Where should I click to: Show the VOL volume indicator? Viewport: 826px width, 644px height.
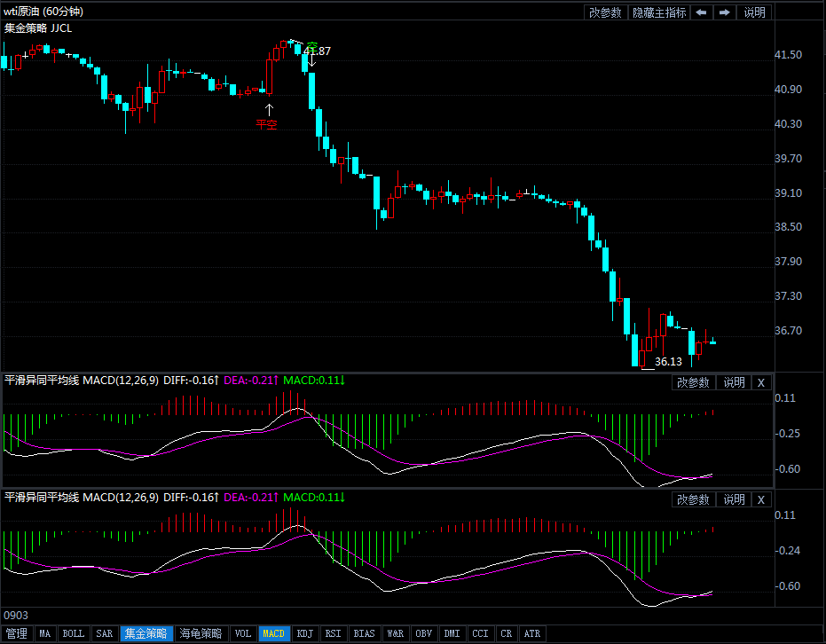(242, 633)
